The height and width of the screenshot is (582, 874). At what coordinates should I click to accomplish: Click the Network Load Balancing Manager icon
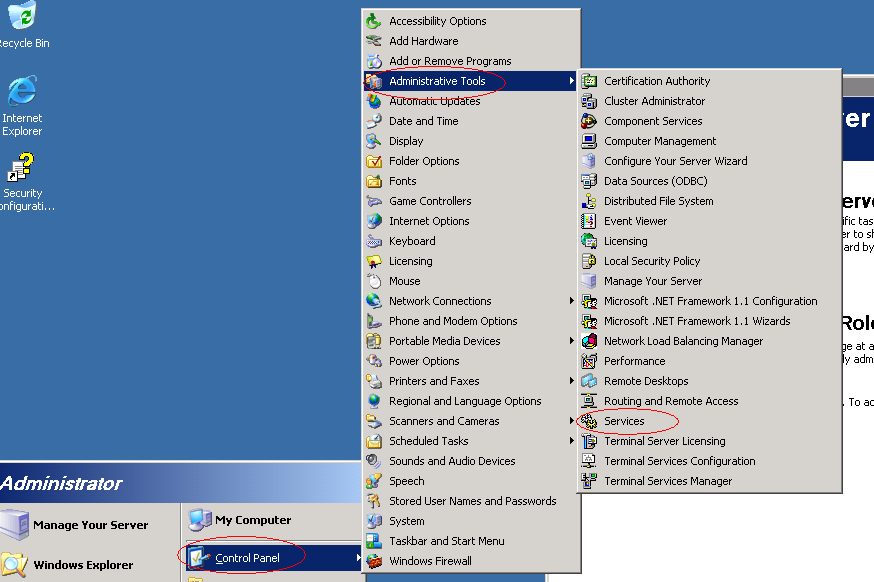(x=589, y=341)
